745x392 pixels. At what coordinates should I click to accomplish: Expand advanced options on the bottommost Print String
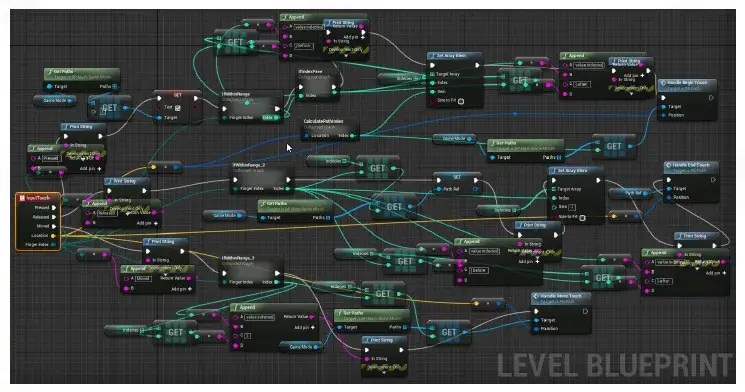click(384, 373)
